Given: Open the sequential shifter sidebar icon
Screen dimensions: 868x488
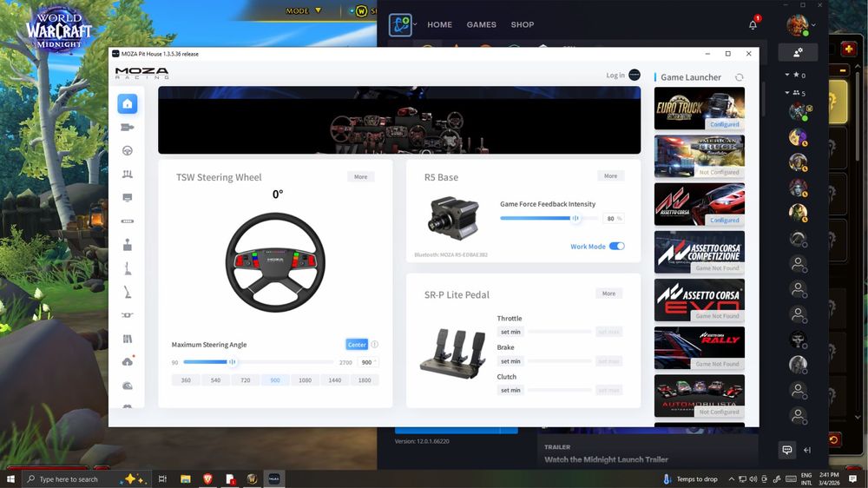Looking at the screenshot, I should (128, 268).
